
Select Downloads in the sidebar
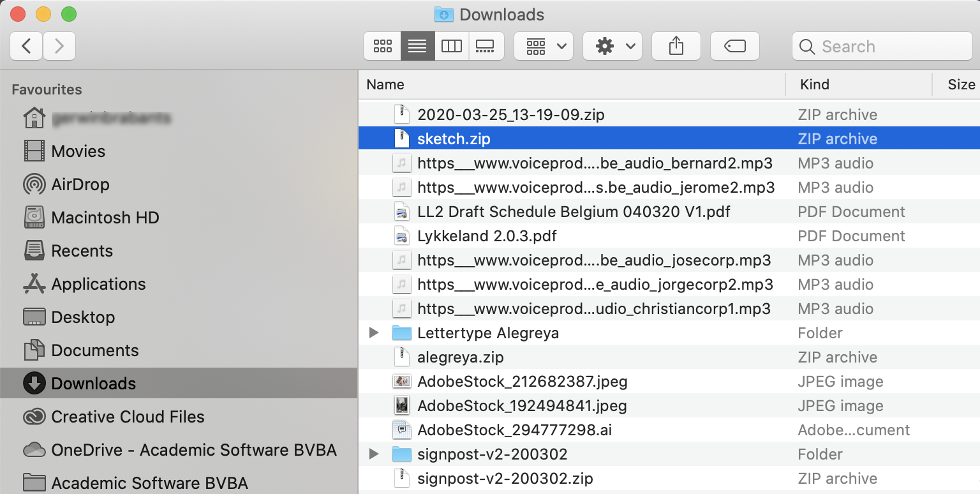(x=179, y=384)
